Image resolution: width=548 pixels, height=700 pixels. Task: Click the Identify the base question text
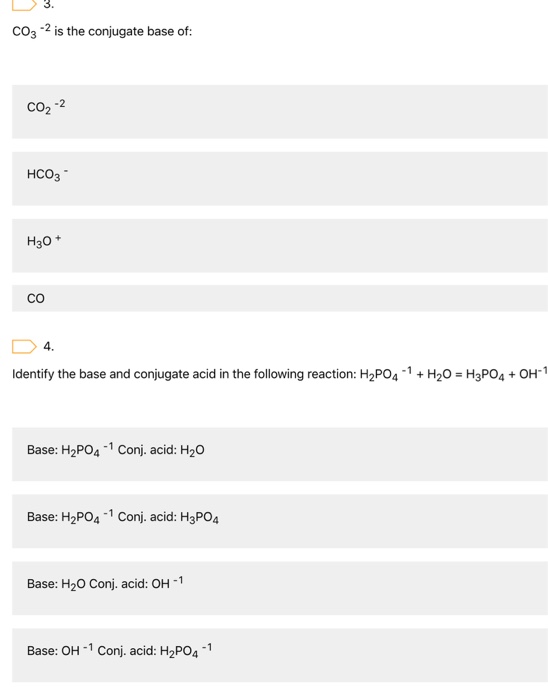[x=279, y=374]
